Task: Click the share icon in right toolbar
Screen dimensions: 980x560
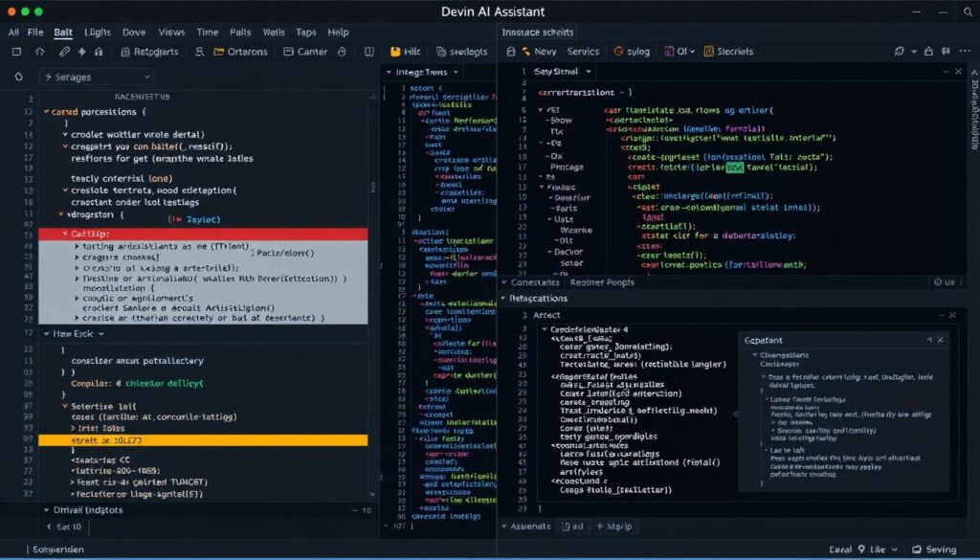Action: tap(928, 52)
